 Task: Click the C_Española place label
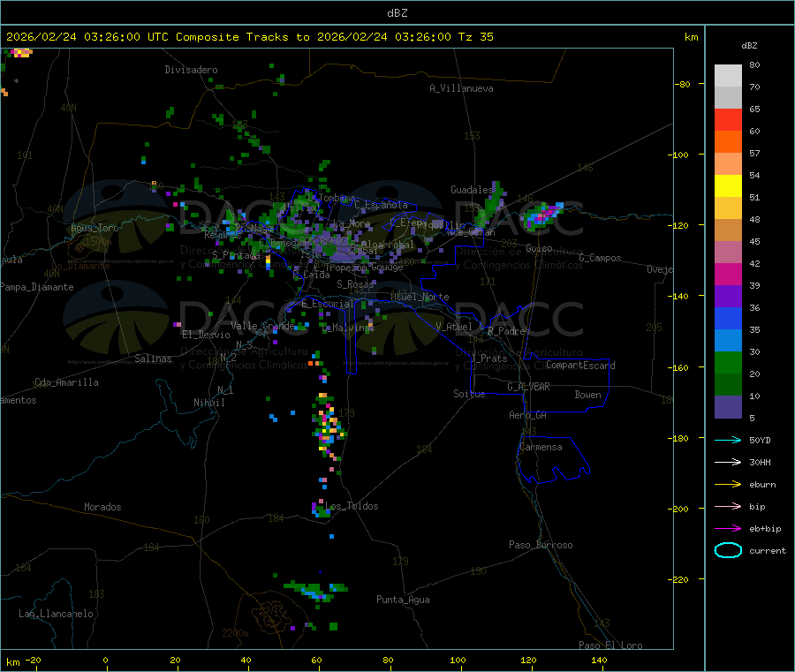[381, 205]
